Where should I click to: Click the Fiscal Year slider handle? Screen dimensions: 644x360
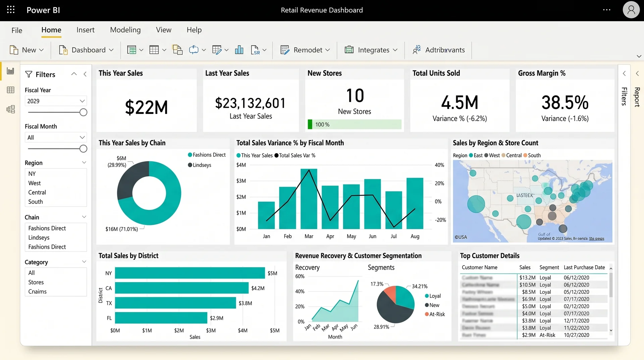83,113
